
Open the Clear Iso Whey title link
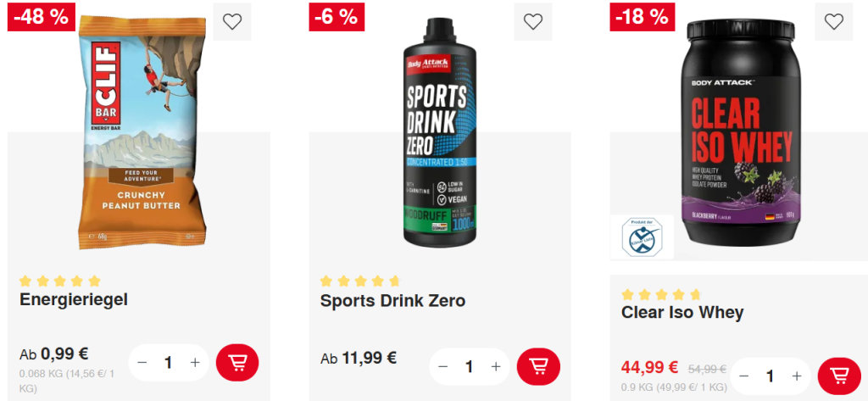pos(682,312)
